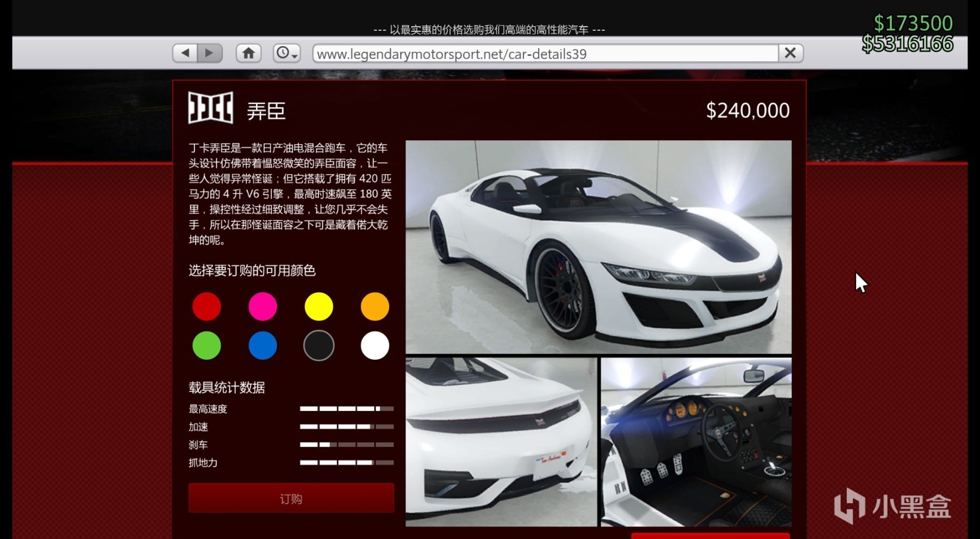Click the $240,000 price label
Image resolution: width=980 pixels, height=539 pixels.
coord(747,110)
